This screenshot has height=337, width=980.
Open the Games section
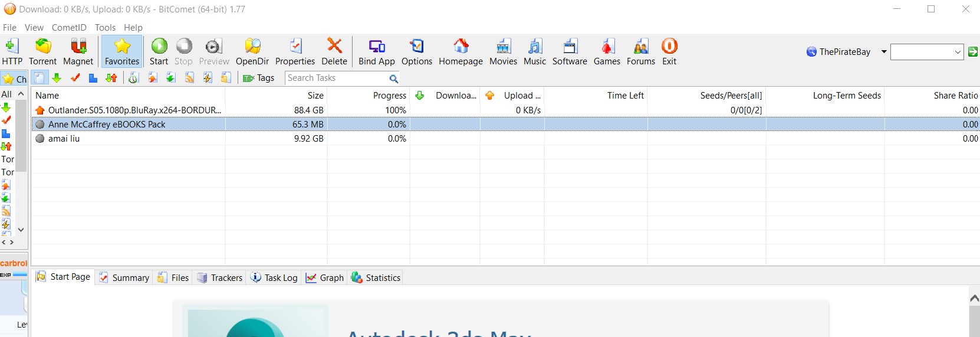click(x=607, y=51)
